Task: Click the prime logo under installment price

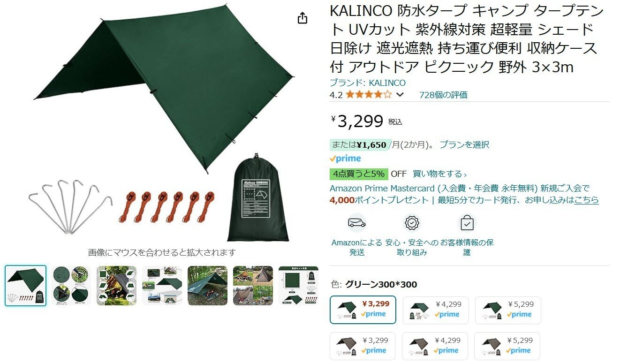Action: [x=345, y=159]
